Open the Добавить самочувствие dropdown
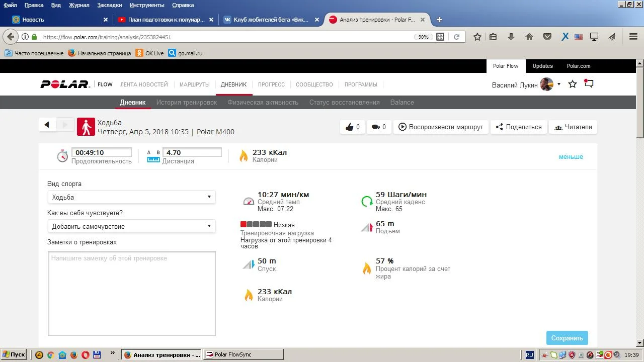 point(131,226)
